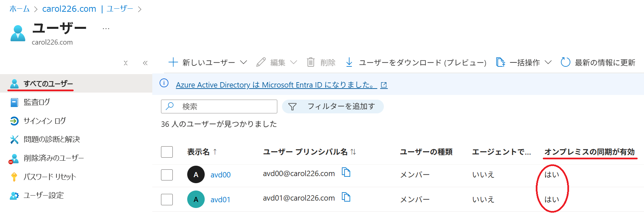Viewport: 644px width, 214px height.
Task: Click the avd00 black avatar
Action: pos(196,174)
